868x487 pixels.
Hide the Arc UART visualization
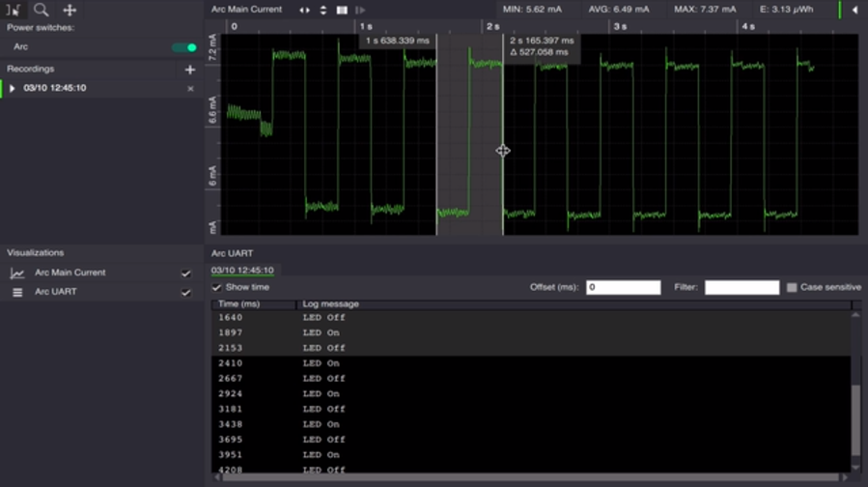pyautogui.click(x=186, y=292)
